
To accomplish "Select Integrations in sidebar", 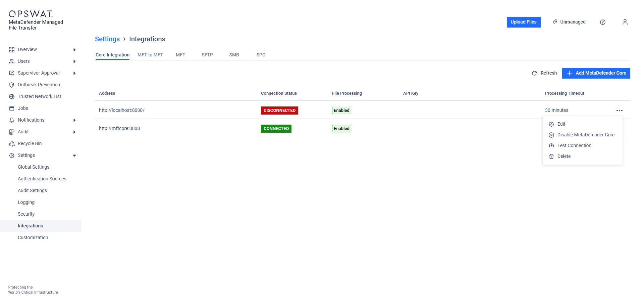I will [x=41, y=226].
